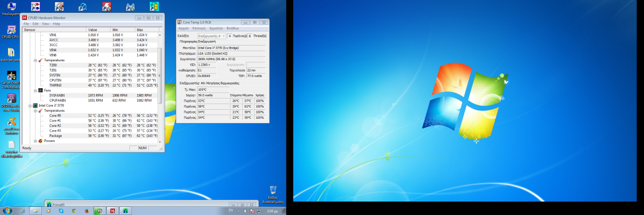Click the Value column header
The image size is (644, 215).
(x=99, y=30)
